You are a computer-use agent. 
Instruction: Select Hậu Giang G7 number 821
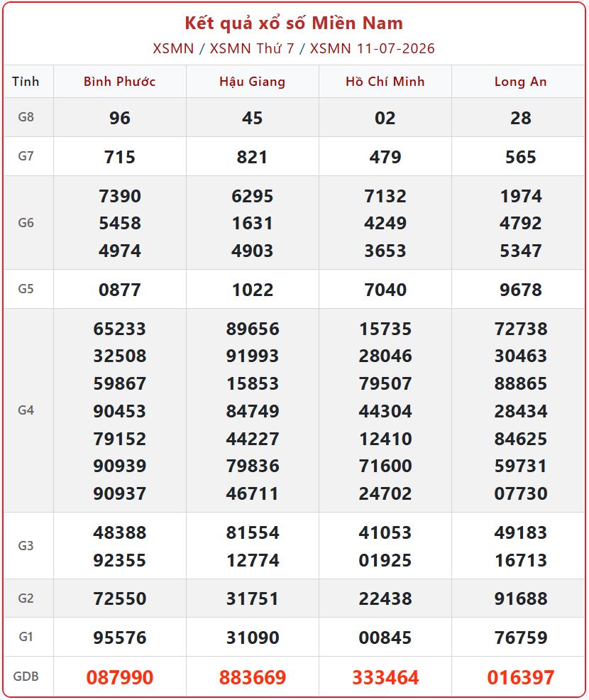252,157
